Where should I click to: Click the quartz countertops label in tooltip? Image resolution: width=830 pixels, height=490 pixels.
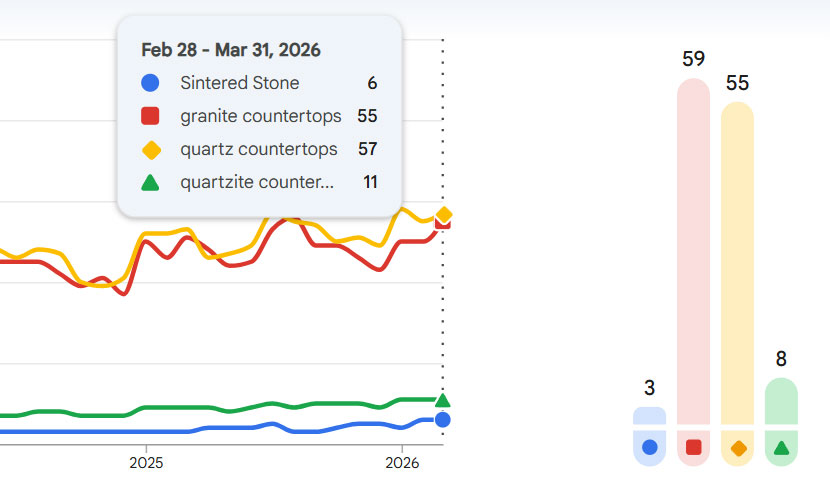(x=260, y=150)
